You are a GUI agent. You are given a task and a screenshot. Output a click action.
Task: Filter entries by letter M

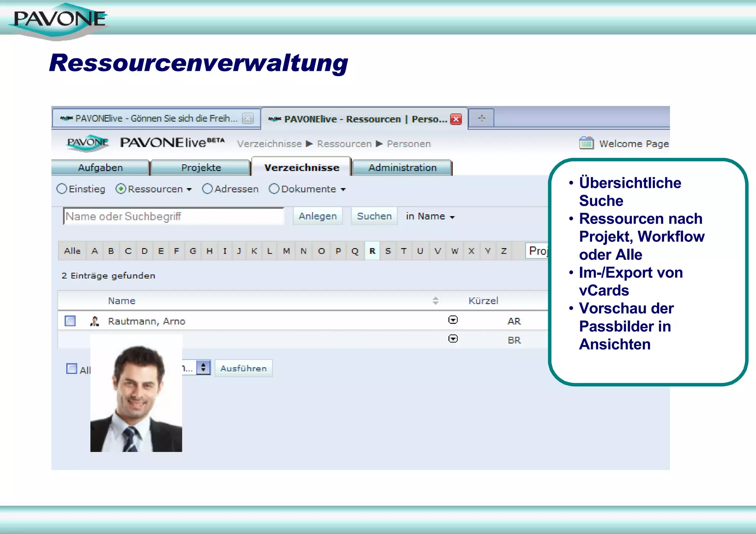(286, 251)
